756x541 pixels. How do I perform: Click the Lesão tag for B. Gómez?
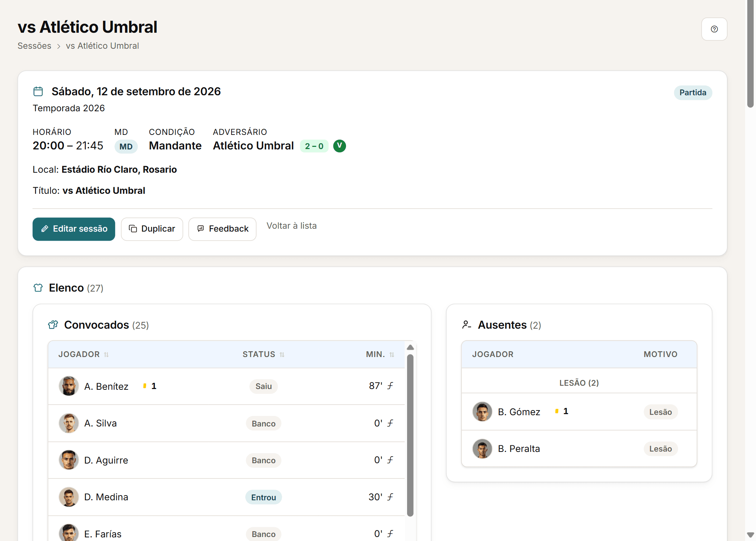[x=661, y=412]
